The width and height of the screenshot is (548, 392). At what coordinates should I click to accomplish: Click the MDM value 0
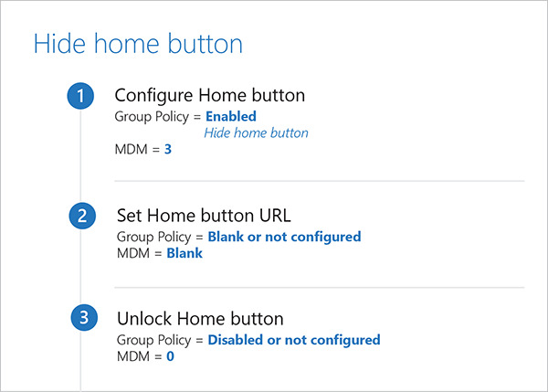[170, 356]
